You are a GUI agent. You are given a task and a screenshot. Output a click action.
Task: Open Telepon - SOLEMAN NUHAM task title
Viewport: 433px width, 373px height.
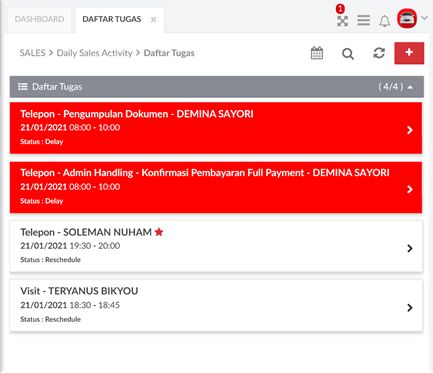click(x=86, y=232)
